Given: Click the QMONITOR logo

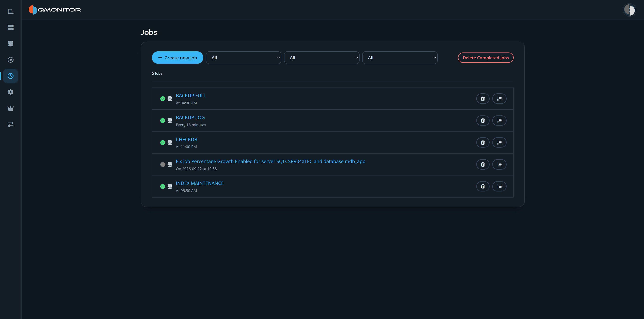Looking at the screenshot, I should (55, 10).
